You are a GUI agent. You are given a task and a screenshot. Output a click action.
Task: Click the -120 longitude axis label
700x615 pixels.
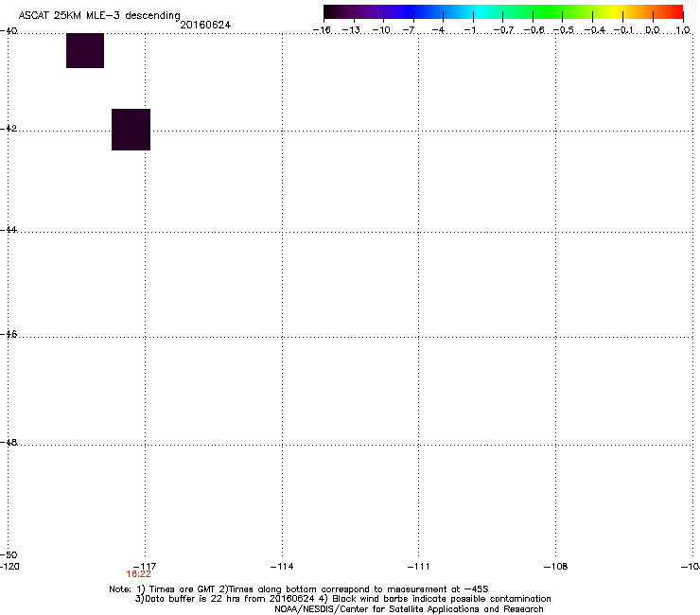coord(9,567)
